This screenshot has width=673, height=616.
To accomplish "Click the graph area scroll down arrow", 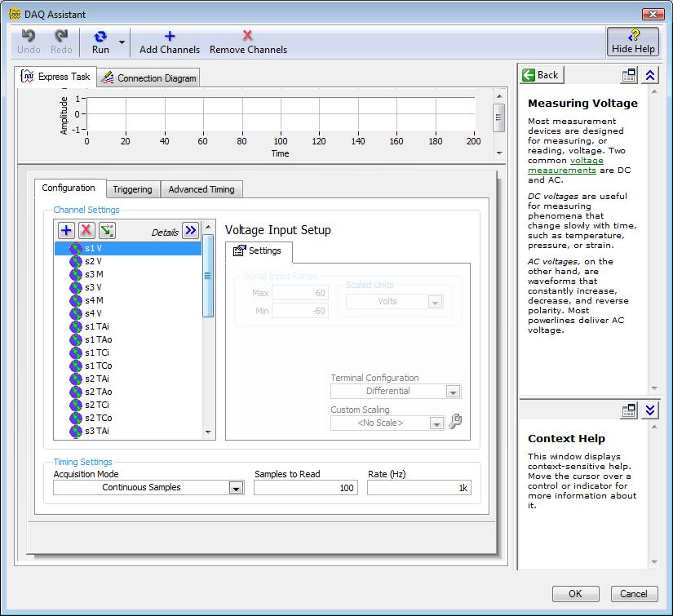I will [499, 153].
